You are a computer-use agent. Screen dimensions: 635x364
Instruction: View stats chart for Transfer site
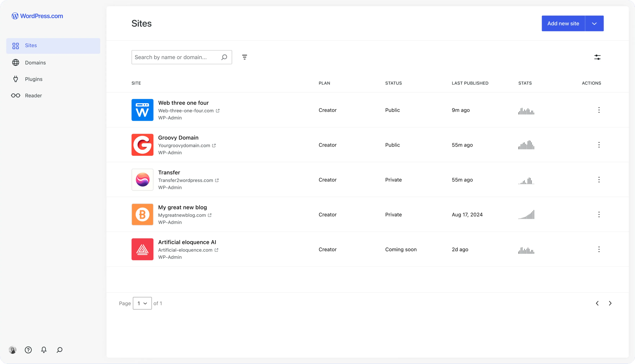point(526,181)
